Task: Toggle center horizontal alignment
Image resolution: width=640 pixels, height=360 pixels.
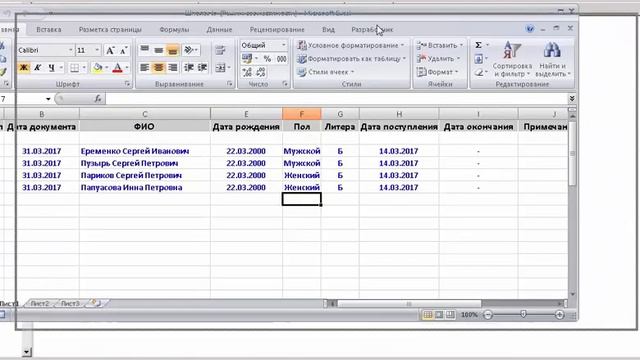Action: tap(158, 68)
